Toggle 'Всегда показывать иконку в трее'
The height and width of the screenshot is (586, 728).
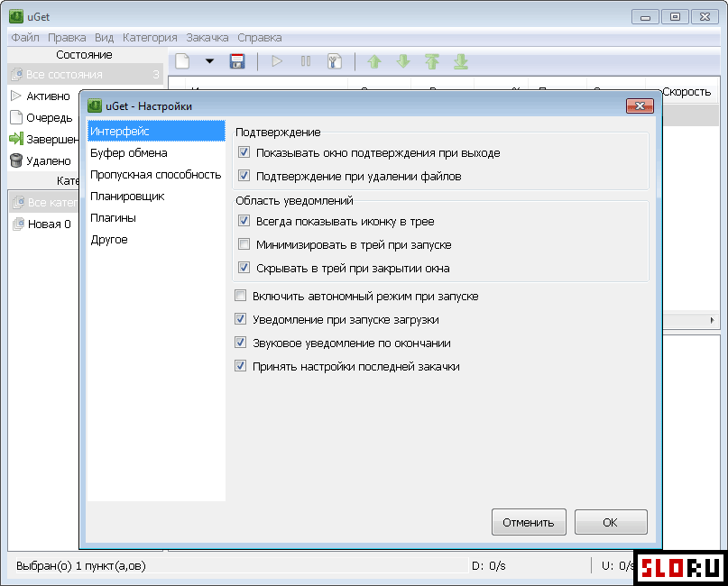pos(244,220)
